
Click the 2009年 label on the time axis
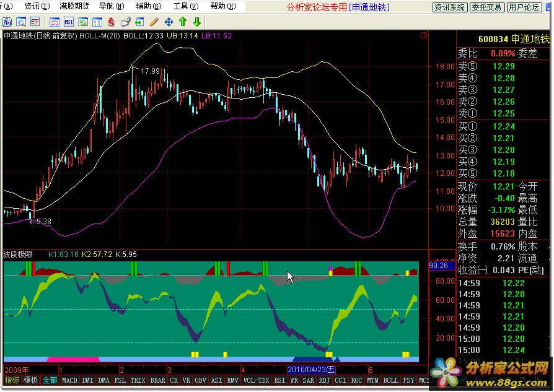click(x=16, y=370)
